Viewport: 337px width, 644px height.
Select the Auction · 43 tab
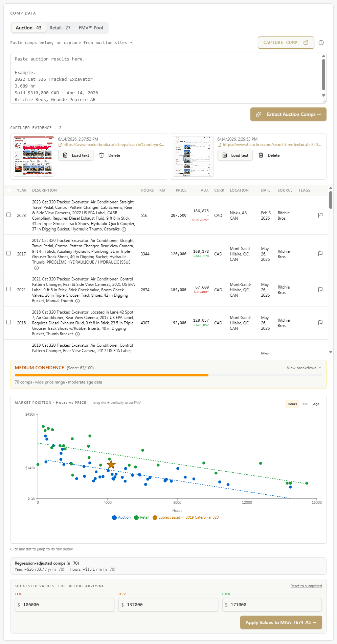click(x=28, y=28)
